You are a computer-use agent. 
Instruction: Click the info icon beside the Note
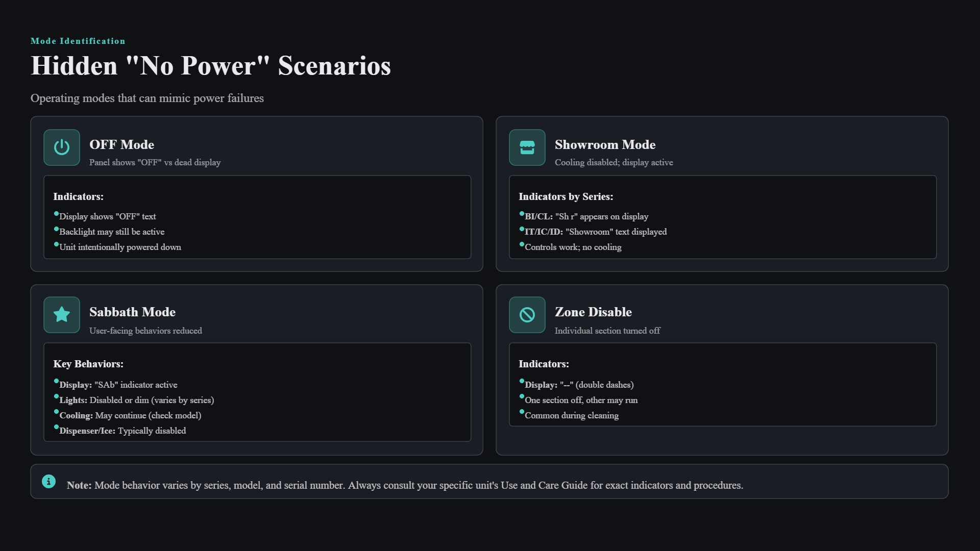click(48, 481)
